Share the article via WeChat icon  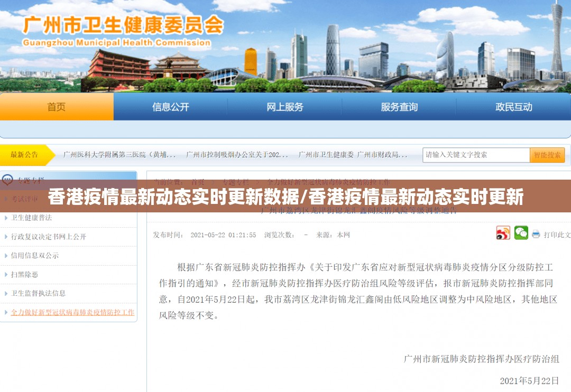(x=521, y=233)
